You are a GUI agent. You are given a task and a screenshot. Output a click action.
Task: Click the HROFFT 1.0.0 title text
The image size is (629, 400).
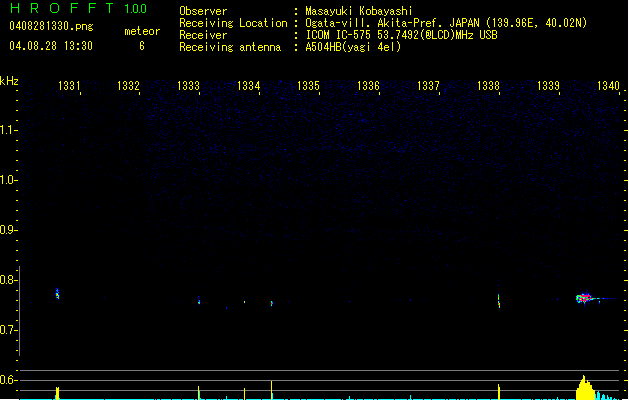pos(79,8)
